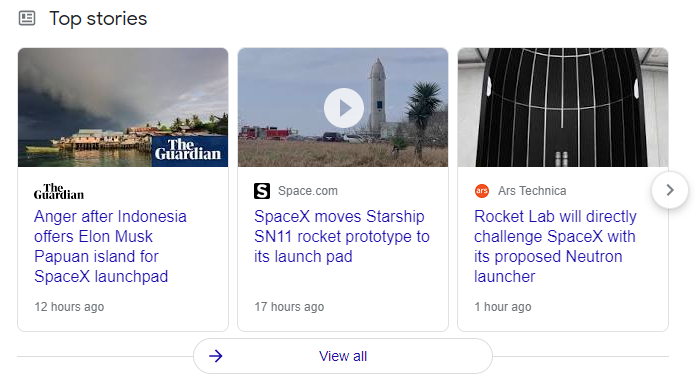Open View all stories button
The image size is (695, 382).
pos(343,356)
